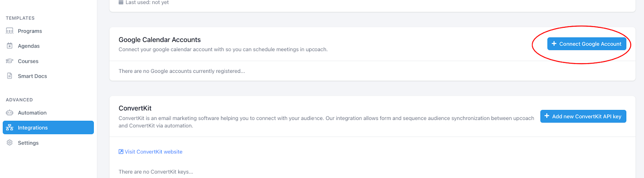Viewport: 644px width, 178px height.
Task: Add new ConvertKit API key
Action: click(583, 116)
